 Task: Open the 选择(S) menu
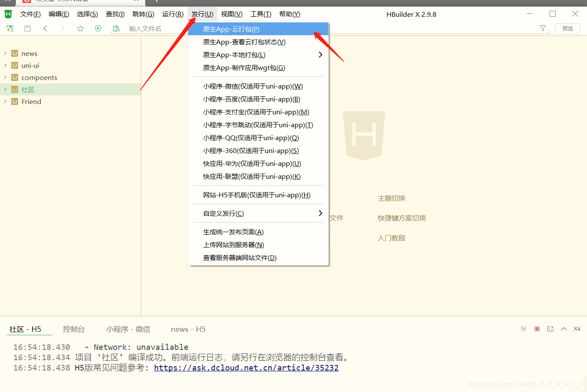coord(87,14)
